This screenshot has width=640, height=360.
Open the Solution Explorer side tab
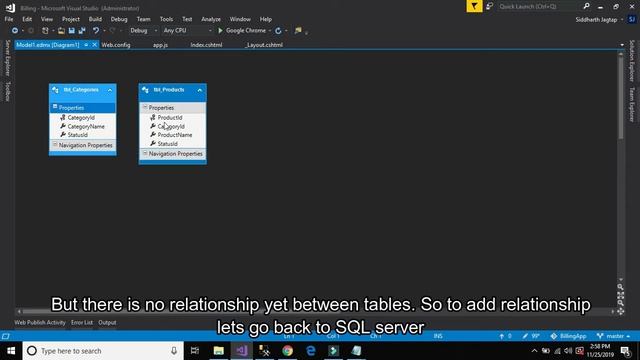click(632, 60)
